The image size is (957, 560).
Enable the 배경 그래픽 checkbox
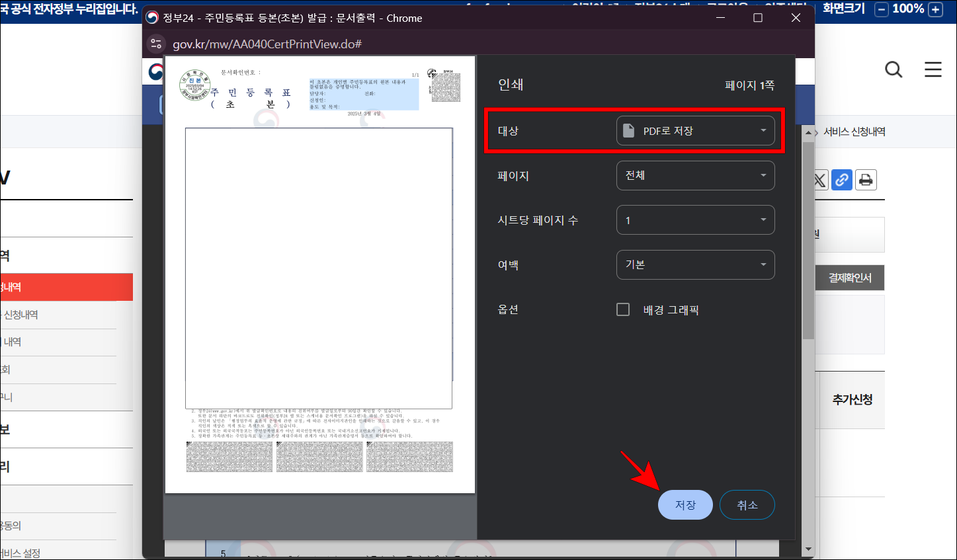(622, 309)
